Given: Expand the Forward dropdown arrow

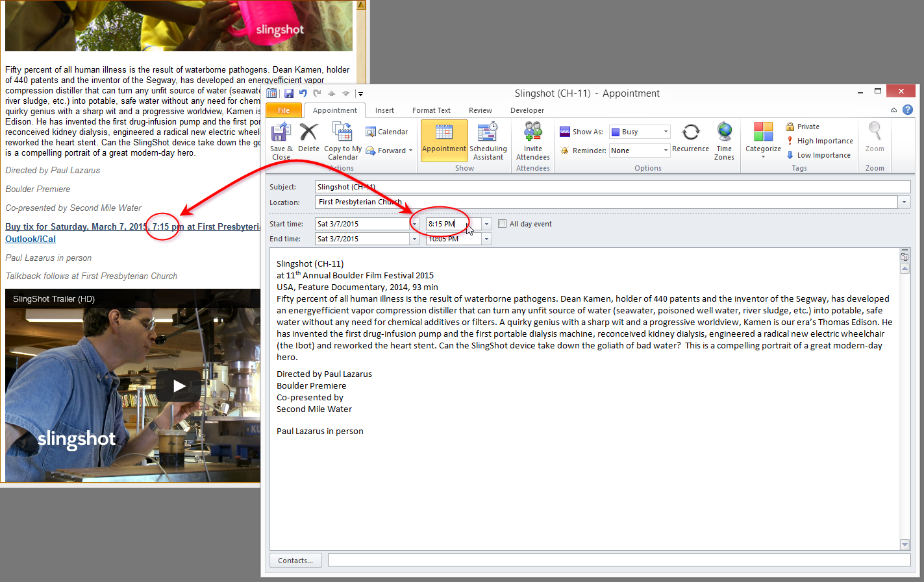Looking at the screenshot, I should pos(411,151).
